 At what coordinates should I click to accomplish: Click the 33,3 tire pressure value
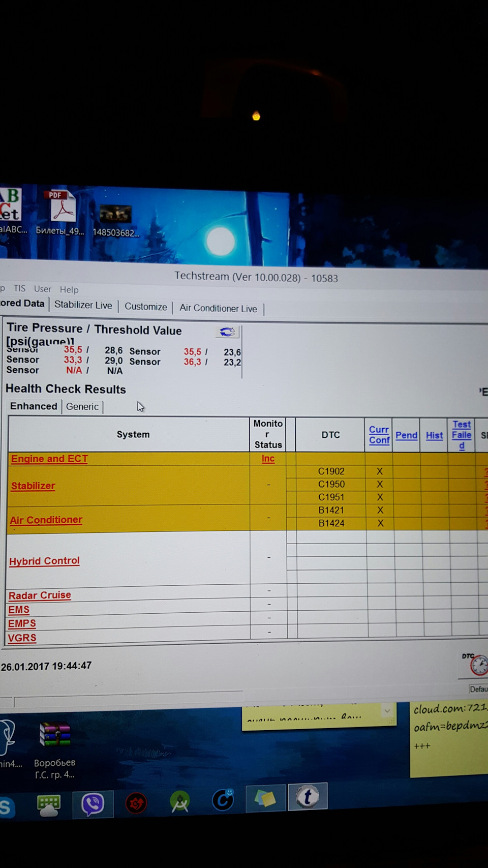coord(73,360)
